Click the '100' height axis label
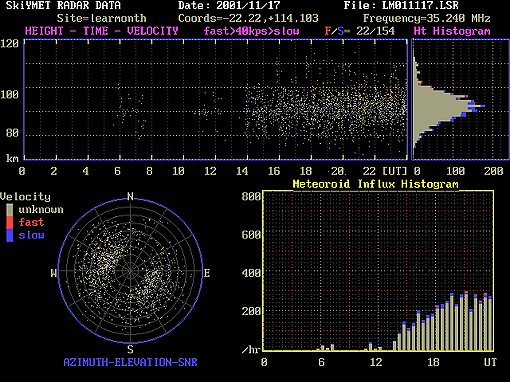This screenshot has width=510, height=382. coord(9,94)
